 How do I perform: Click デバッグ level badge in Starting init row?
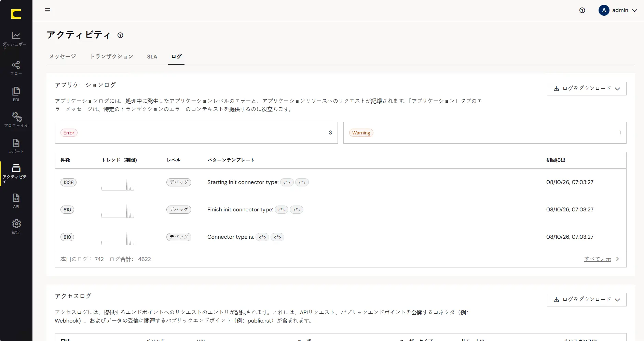(x=179, y=182)
